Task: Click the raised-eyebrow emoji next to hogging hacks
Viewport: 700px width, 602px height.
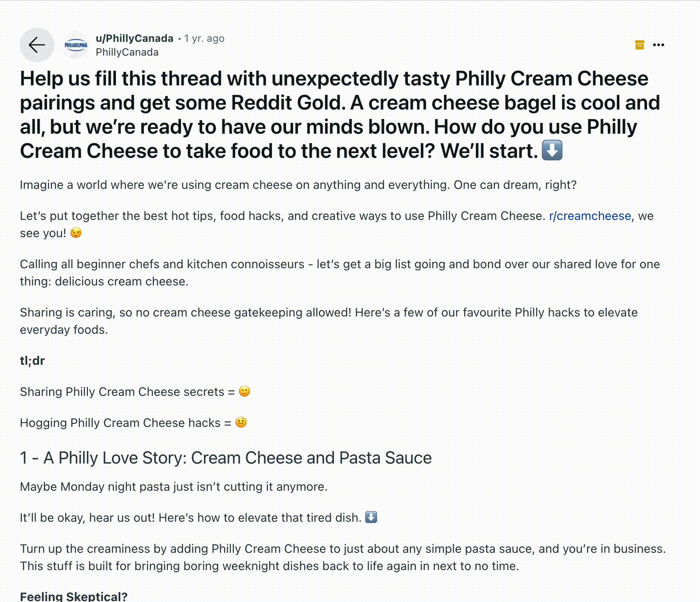Action: click(241, 423)
